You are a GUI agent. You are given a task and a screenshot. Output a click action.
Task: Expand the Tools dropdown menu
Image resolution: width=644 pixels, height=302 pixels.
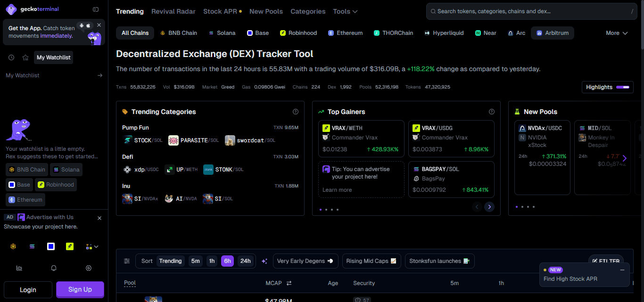345,11
